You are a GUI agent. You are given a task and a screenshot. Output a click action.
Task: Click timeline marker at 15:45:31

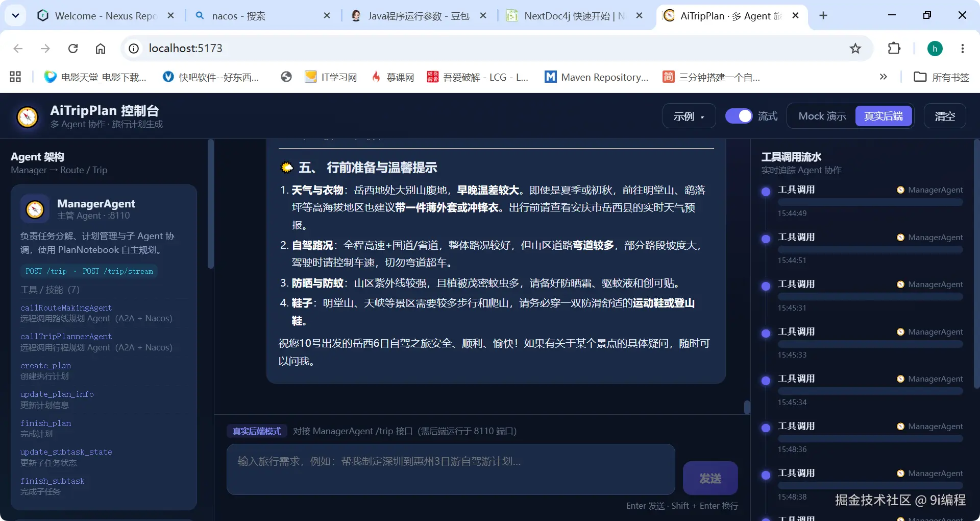pos(766,287)
